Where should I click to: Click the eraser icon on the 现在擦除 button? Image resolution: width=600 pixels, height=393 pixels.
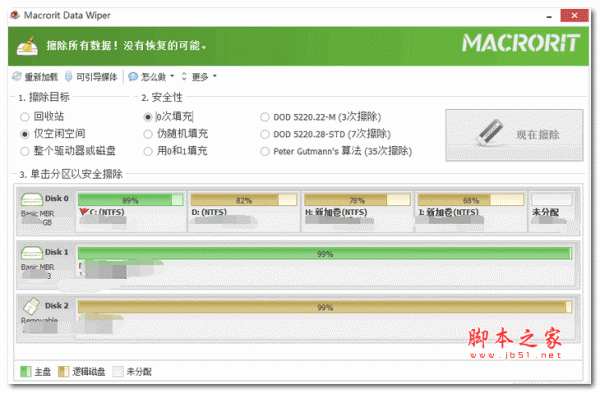point(490,132)
